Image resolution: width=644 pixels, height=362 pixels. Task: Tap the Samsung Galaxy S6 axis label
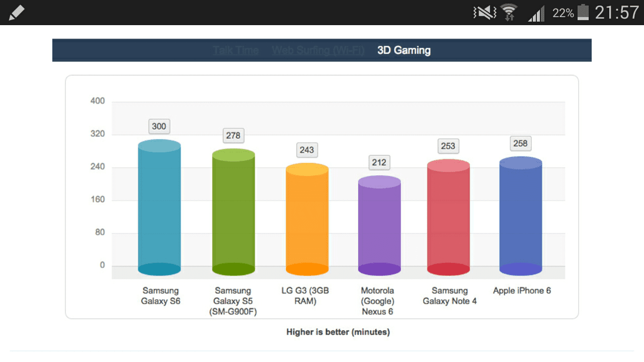(160, 296)
